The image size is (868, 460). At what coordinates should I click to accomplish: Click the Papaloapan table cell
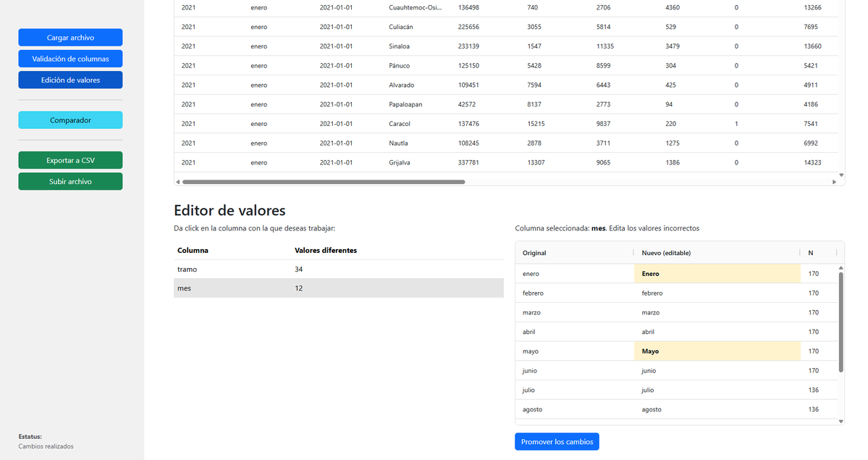tap(416, 104)
